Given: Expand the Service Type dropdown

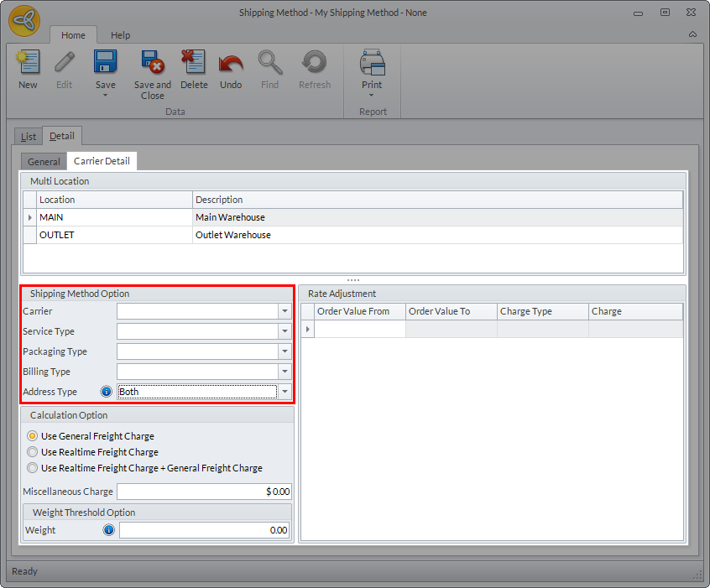Looking at the screenshot, I should [285, 331].
